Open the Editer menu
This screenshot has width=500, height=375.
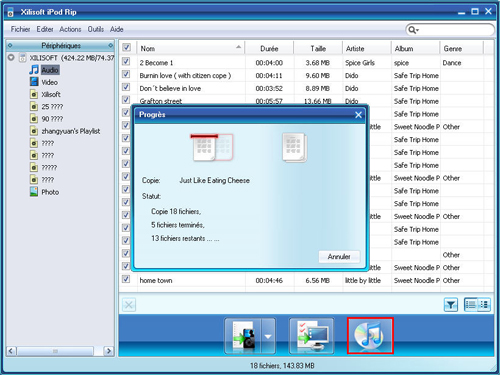[x=45, y=29]
